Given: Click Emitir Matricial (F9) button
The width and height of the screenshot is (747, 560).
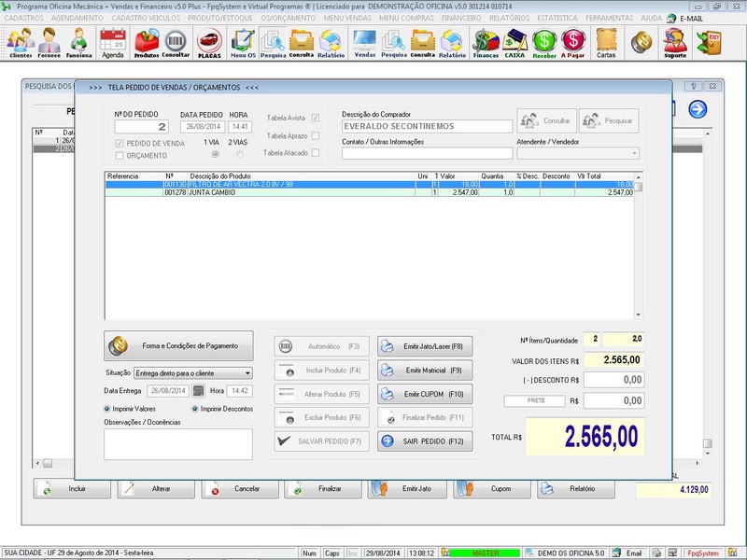Looking at the screenshot, I should 425,370.
